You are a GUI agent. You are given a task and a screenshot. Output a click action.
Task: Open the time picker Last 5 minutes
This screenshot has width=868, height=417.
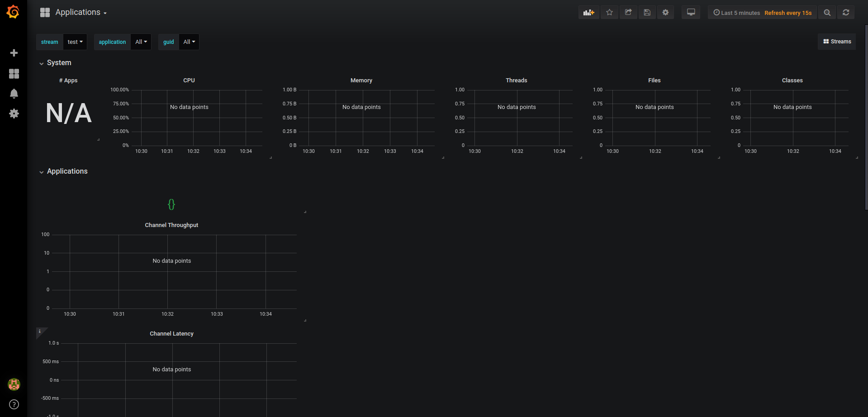click(x=737, y=13)
